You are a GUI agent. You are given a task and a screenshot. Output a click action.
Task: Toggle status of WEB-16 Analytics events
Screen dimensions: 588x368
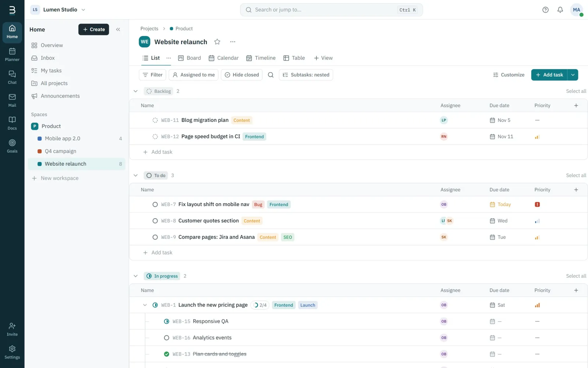166,338
